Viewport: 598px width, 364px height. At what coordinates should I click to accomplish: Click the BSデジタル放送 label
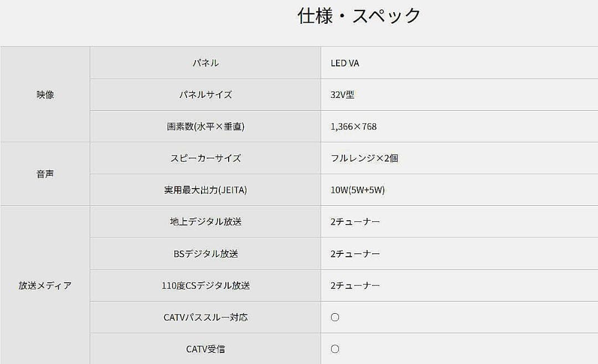(x=205, y=254)
